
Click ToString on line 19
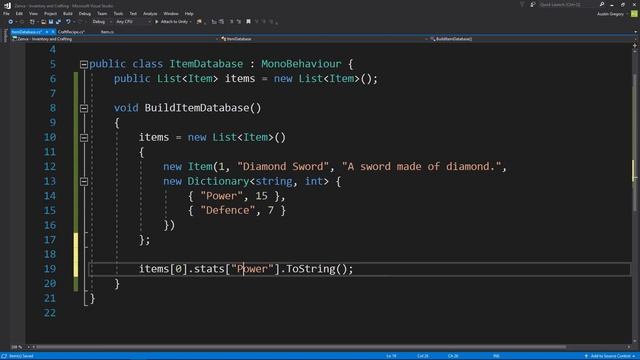(310, 269)
